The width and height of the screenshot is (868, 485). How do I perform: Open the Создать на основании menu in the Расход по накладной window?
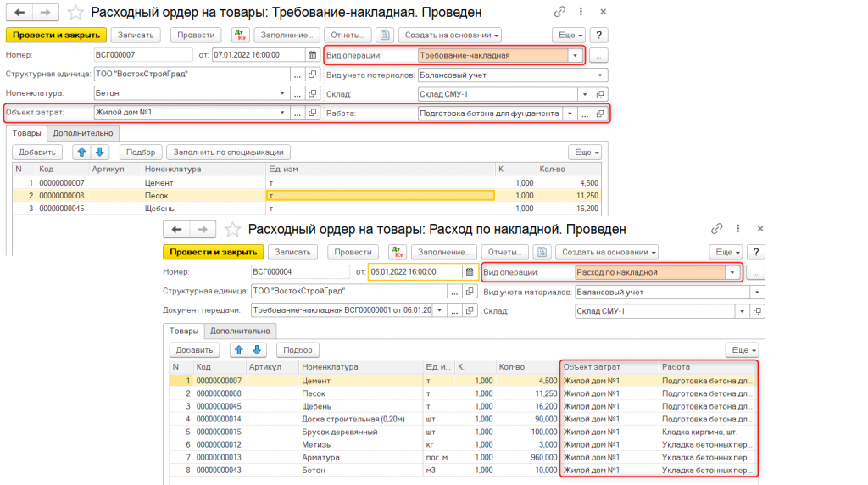(607, 252)
